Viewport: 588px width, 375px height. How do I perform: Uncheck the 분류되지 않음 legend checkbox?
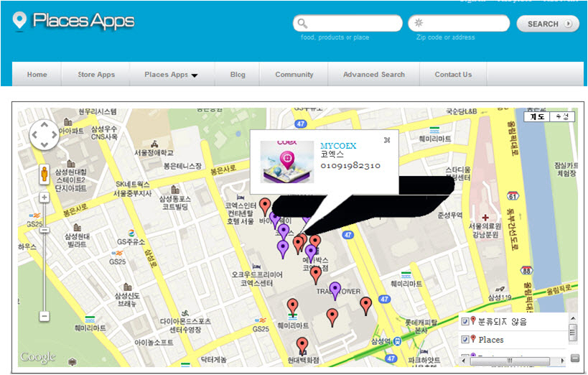coord(465,321)
